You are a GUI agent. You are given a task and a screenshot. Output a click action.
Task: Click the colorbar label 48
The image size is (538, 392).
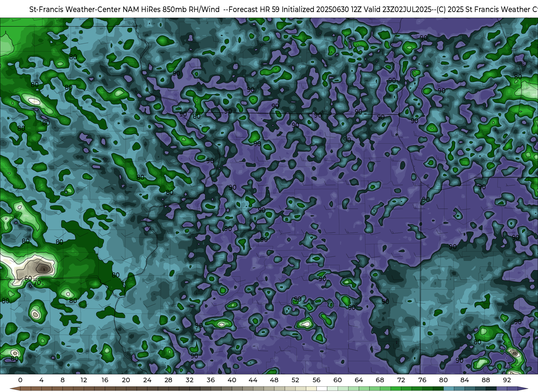(274, 380)
